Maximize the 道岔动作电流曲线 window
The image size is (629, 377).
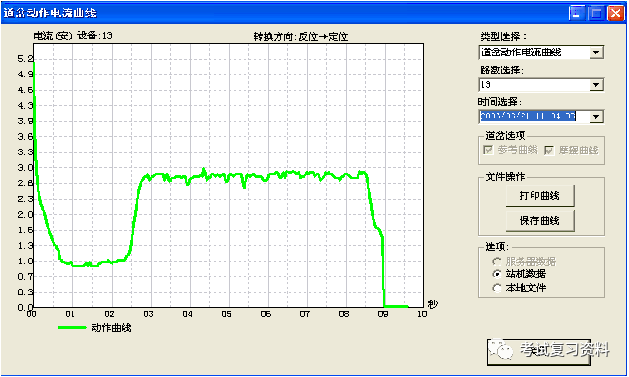pyautogui.click(x=596, y=13)
